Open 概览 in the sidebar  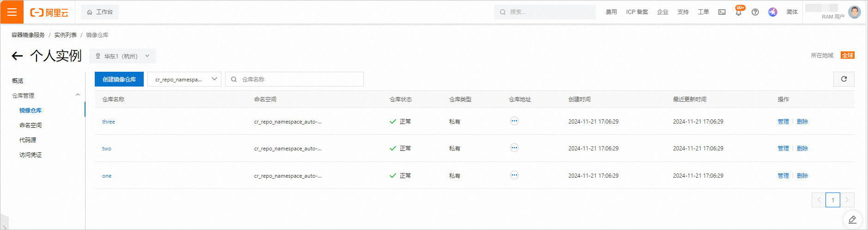[18, 81]
